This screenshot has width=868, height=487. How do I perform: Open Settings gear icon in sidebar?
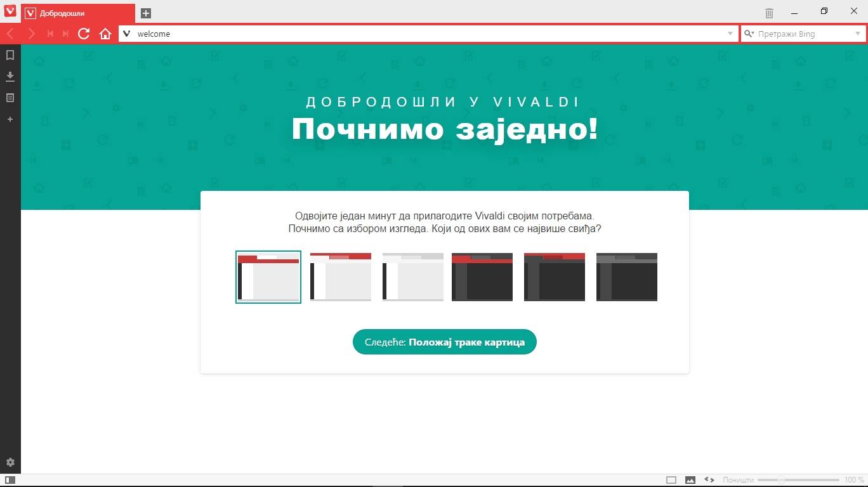(x=10, y=463)
